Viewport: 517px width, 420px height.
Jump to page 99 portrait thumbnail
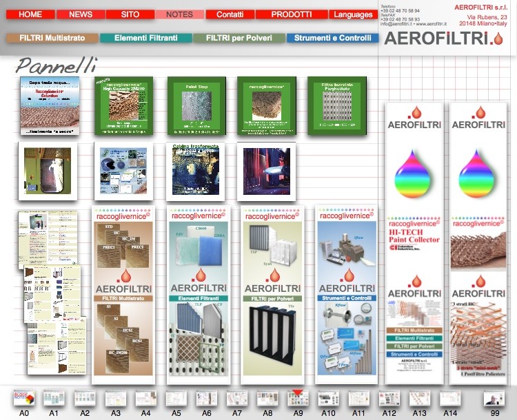[494, 398]
